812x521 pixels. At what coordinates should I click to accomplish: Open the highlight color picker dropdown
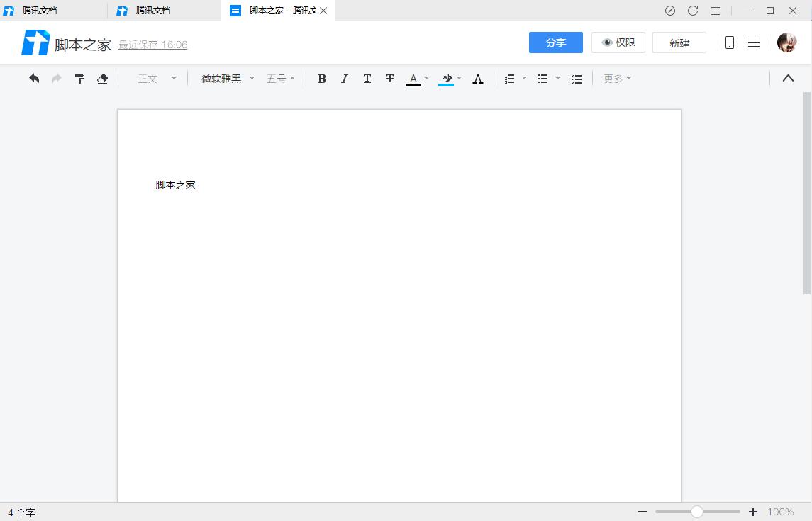459,78
